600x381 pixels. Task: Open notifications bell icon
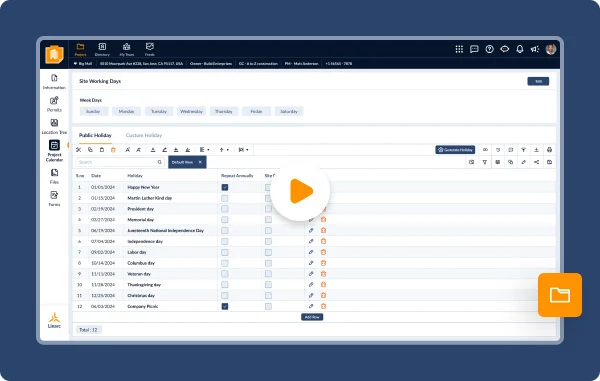pos(520,49)
